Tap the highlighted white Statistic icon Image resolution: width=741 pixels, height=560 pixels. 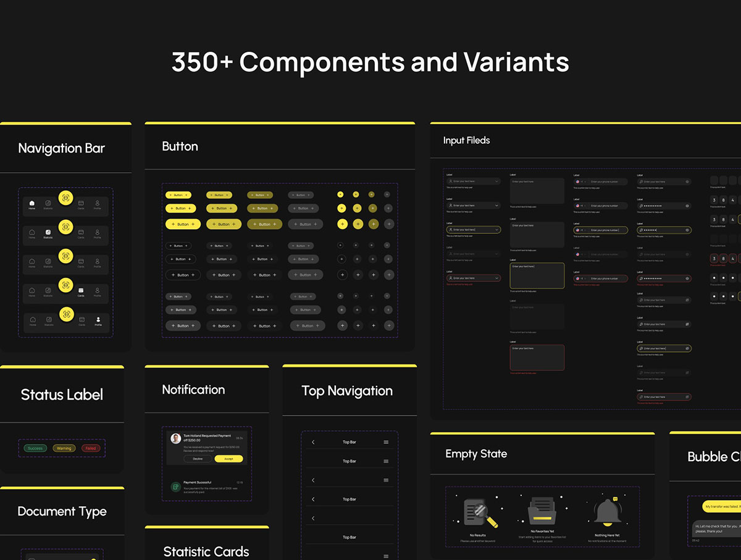[x=48, y=232]
